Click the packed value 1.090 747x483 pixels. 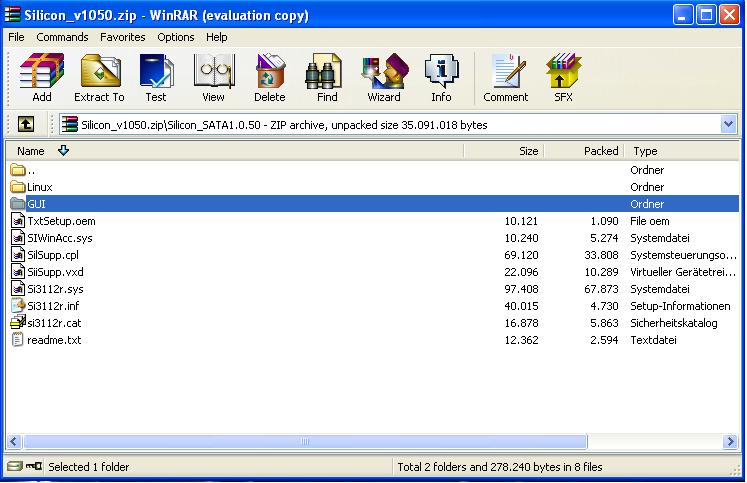[604, 221]
